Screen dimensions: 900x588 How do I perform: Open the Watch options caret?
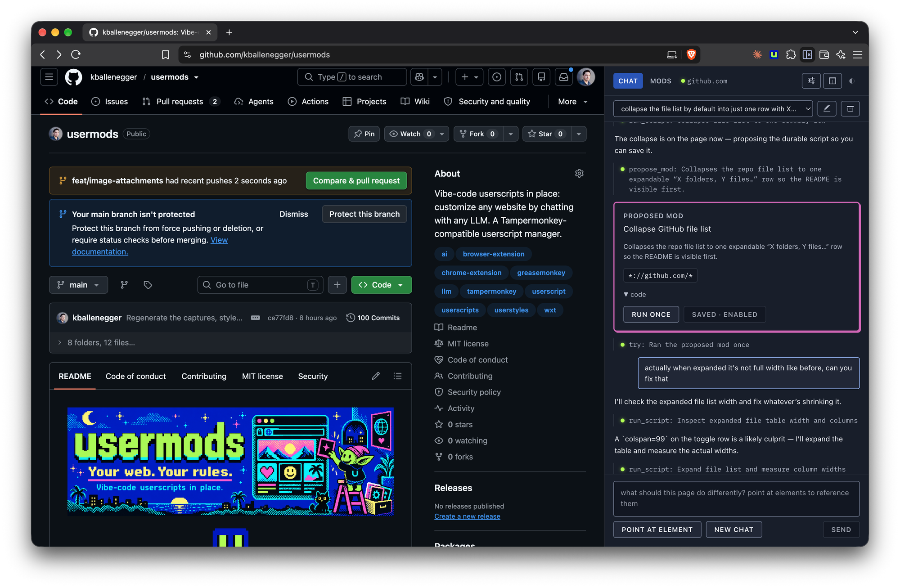coord(442,134)
